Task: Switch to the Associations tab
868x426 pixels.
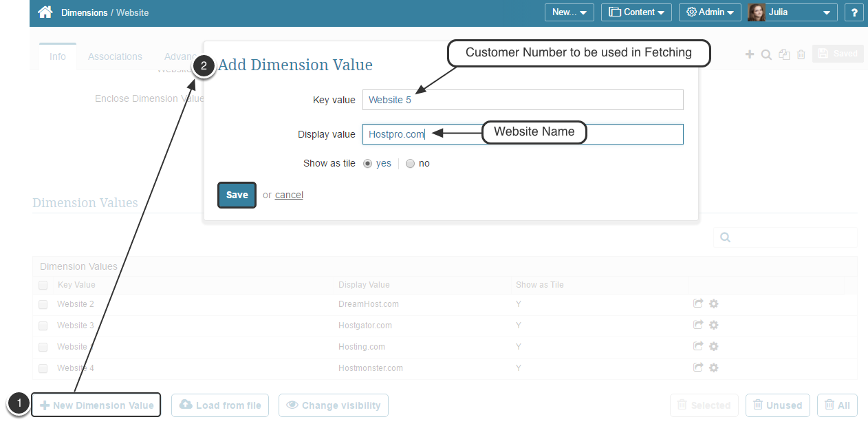Action: 115,56
